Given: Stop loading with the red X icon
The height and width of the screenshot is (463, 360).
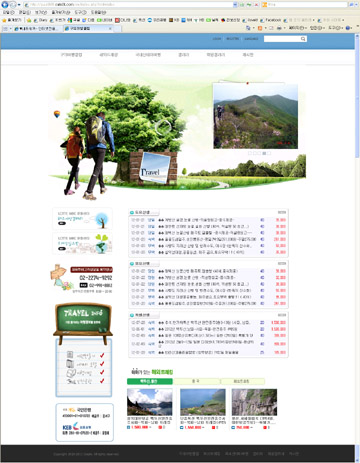Looking at the screenshot, I should [256, 5].
